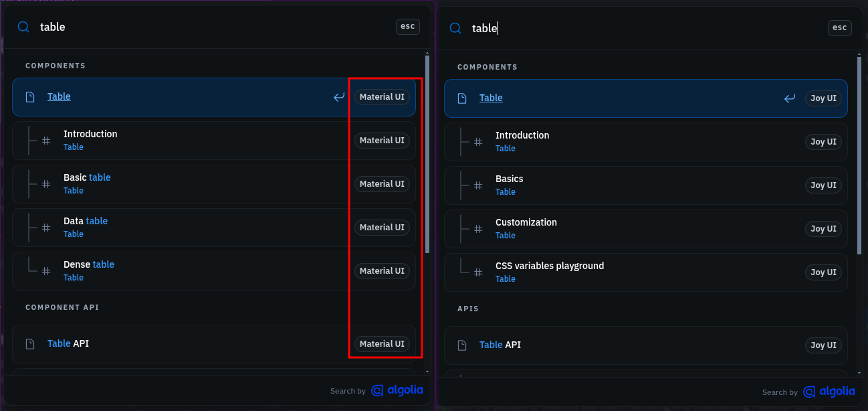This screenshot has width=868, height=411.
Task: Click the hash icon next to Data table
Action: (x=46, y=228)
